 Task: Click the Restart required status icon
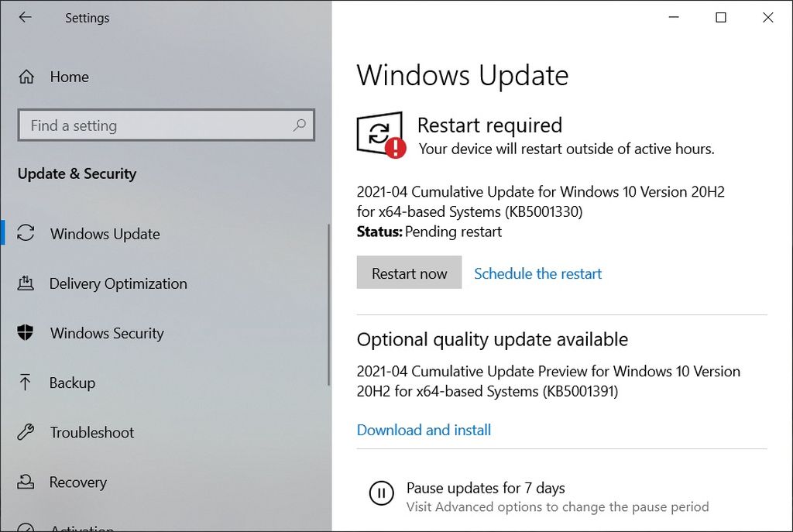(x=381, y=135)
